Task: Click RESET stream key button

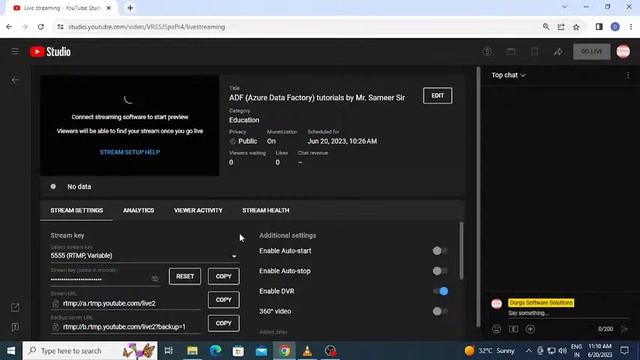Action: pos(185,276)
